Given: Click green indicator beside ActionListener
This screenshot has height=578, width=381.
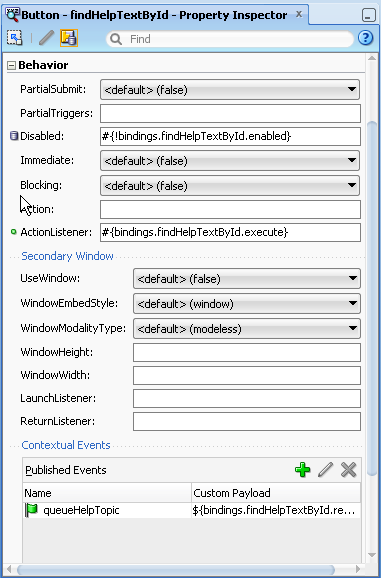Looking at the screenshot, I should click(x=14, y=232).
